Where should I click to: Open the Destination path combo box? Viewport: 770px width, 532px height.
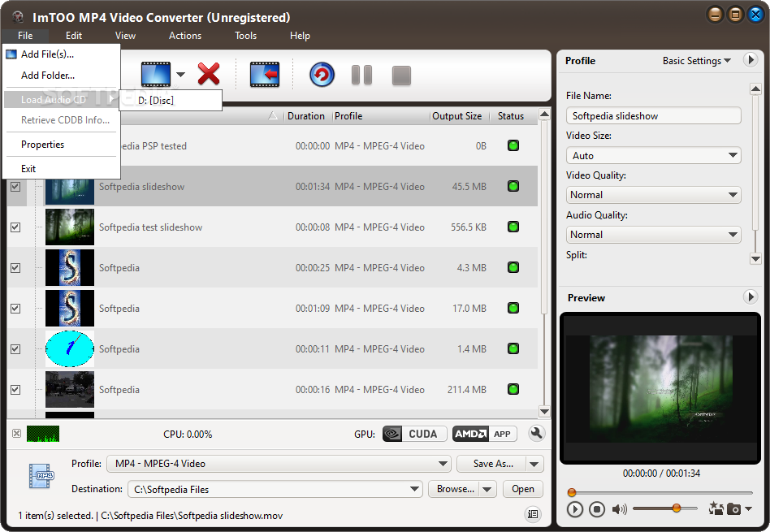point(275,489)
